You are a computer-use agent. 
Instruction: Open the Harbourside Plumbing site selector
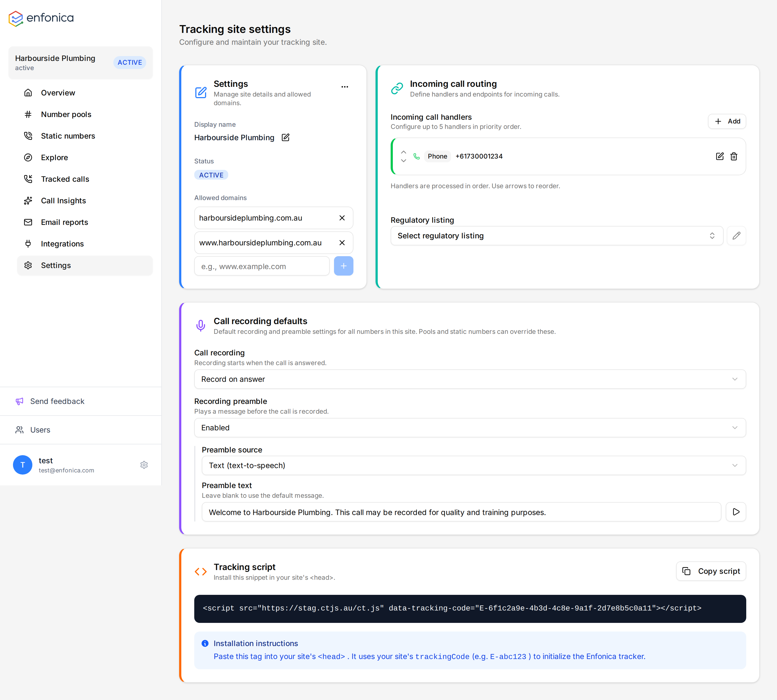coord(80,63)
